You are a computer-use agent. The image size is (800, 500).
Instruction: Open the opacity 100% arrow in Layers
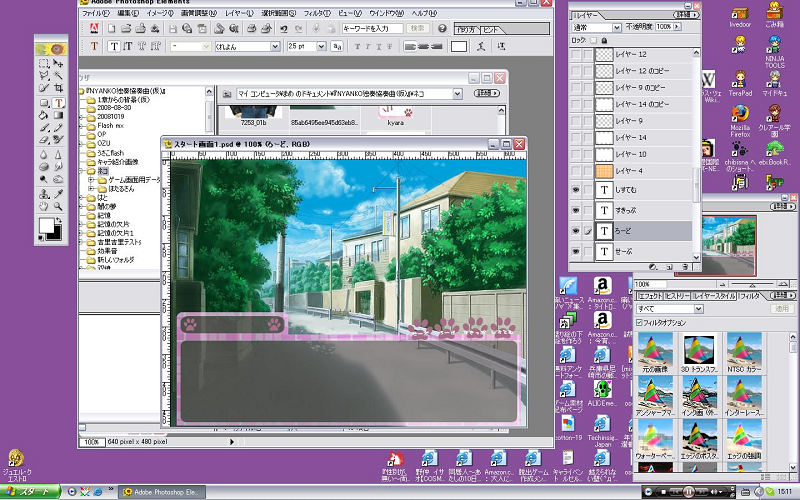click(x=677, y=27)
